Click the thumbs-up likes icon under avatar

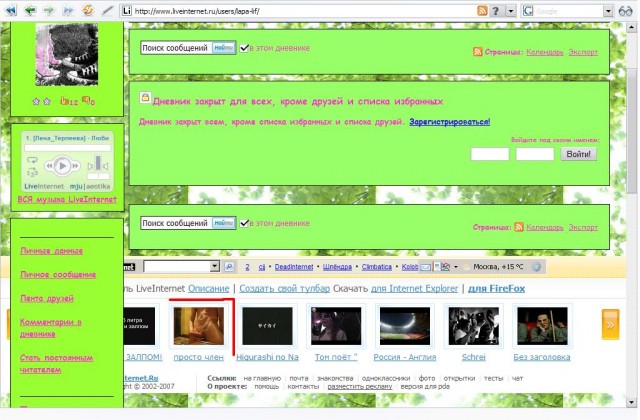coord(64,100)
